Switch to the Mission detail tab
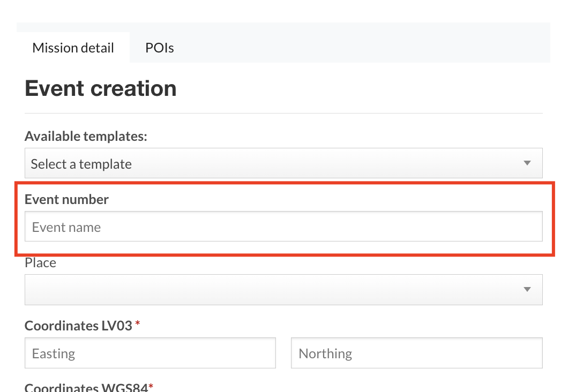Viewport: 568px width, 392px height. (x=73, y=48)
